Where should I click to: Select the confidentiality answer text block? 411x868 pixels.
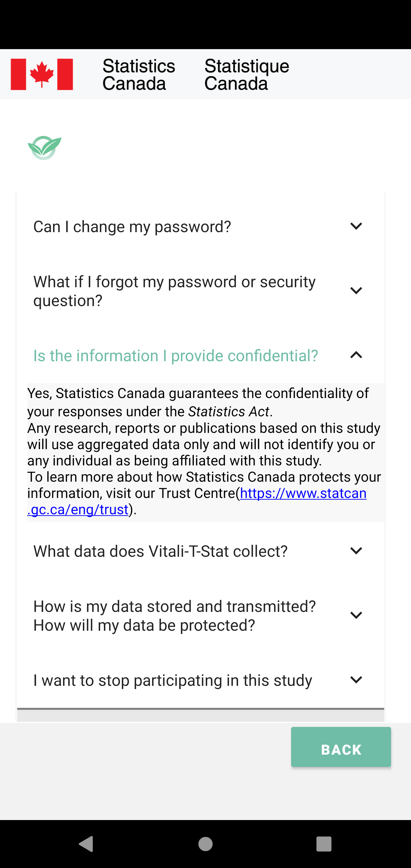[204, 451]
